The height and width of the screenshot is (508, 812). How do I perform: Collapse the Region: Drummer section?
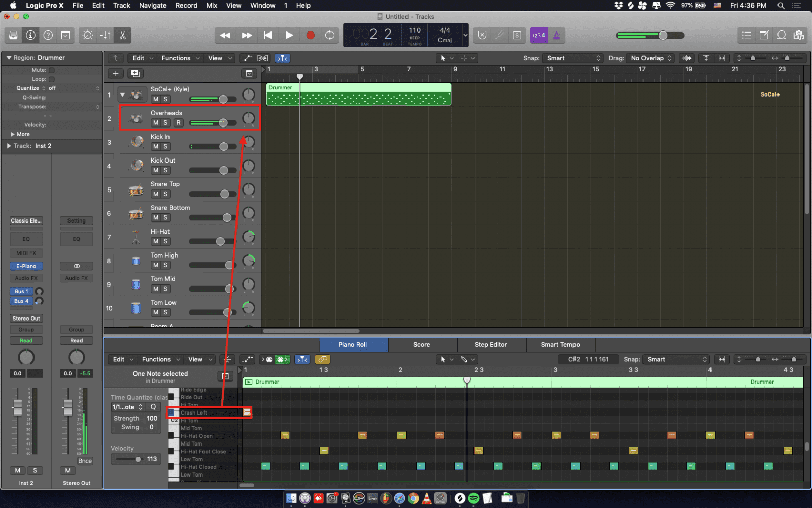(x=9, y=58)
